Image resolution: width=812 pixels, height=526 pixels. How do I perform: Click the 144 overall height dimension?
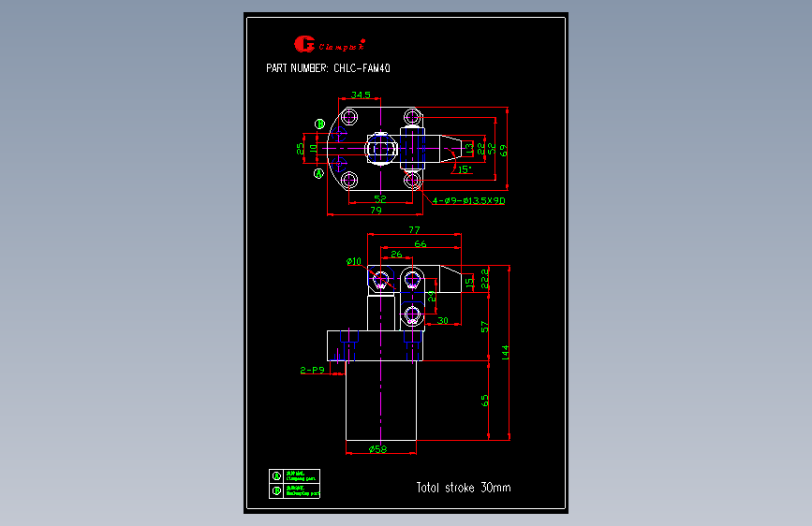506,353
